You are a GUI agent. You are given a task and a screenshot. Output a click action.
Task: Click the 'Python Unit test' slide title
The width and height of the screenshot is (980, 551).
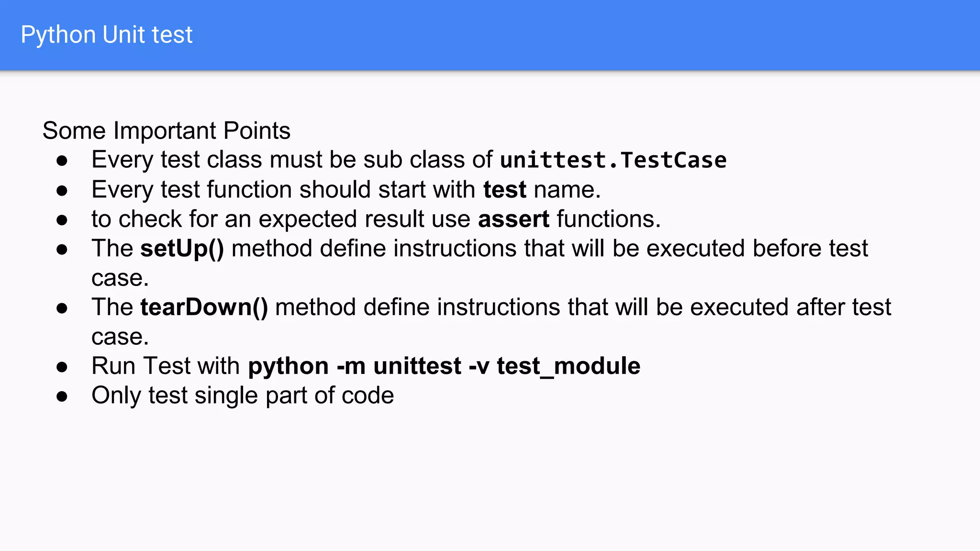pyautogui.click(x=107, y=35)
